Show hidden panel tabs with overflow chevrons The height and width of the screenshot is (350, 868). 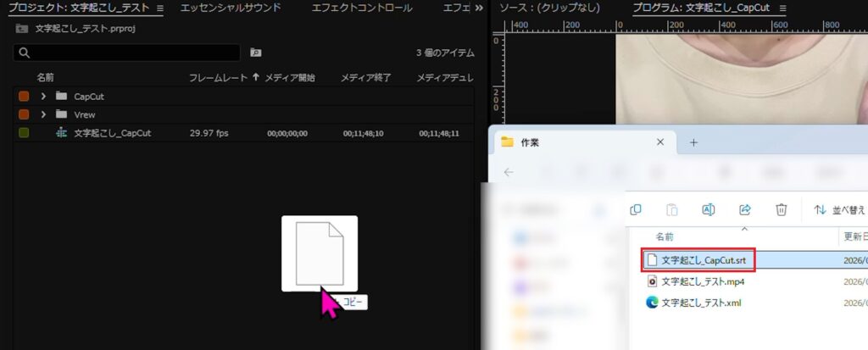coord(479,8)
